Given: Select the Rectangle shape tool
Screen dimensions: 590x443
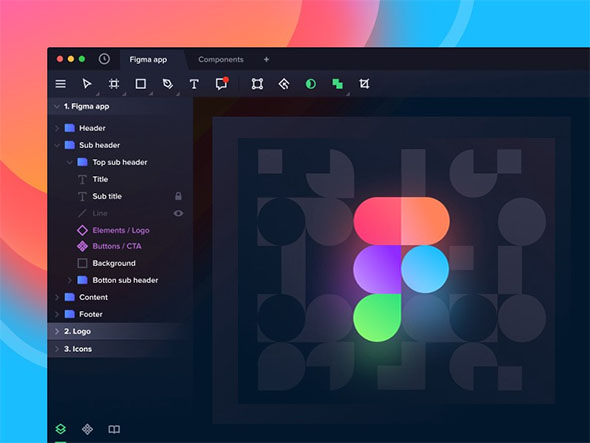Looking at the screenshot, I should pos(141,84).
